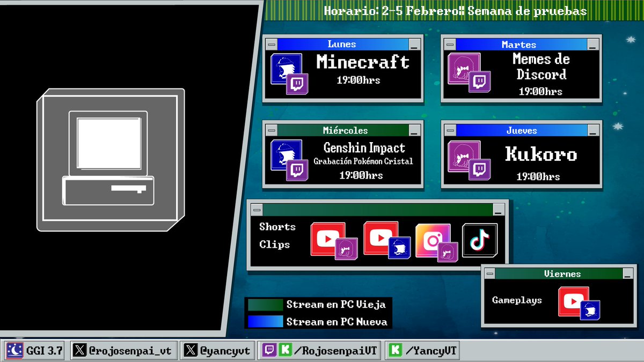Open the Lunes window system menu box
644x362 pixels.
pyautogui.click(x=272, y=44)
